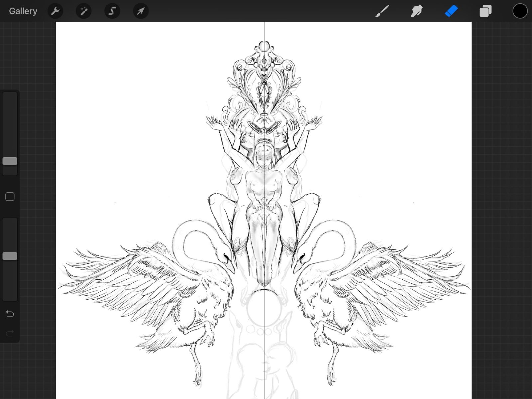
Task: Open the Layers panel
Action: pos(485,11)
